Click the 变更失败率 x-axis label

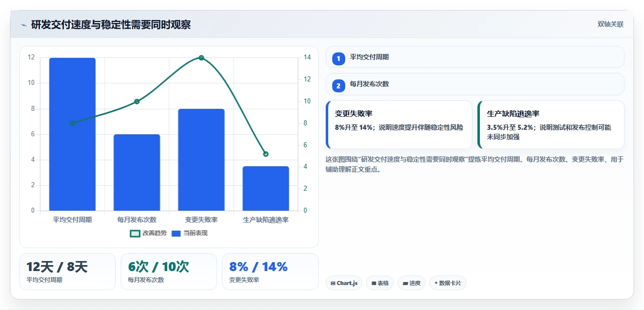point(201,220)
